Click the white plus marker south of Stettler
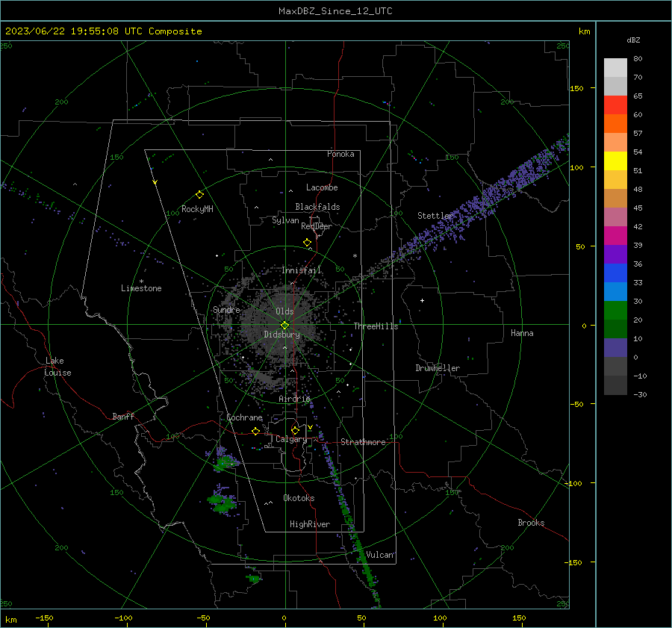Image resolution: width=672 pixels, height=628 pixels. (422, 300)
